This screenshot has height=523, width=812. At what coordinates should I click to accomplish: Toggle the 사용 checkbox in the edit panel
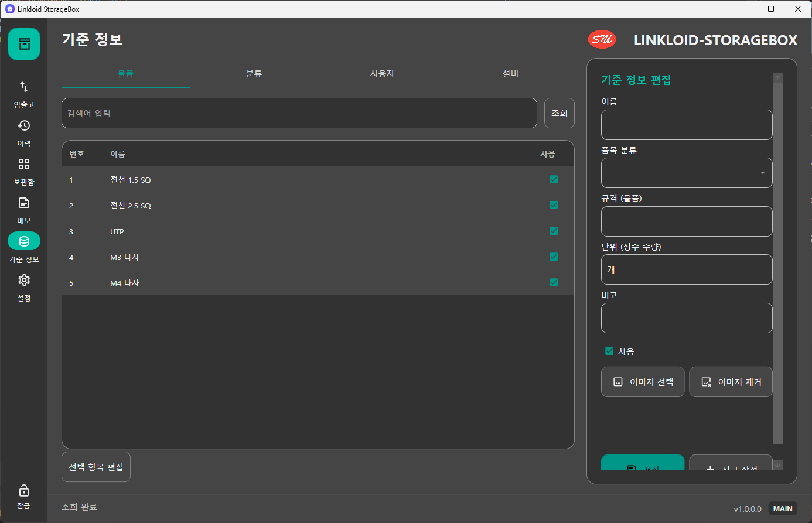click(x=609, y=351)
